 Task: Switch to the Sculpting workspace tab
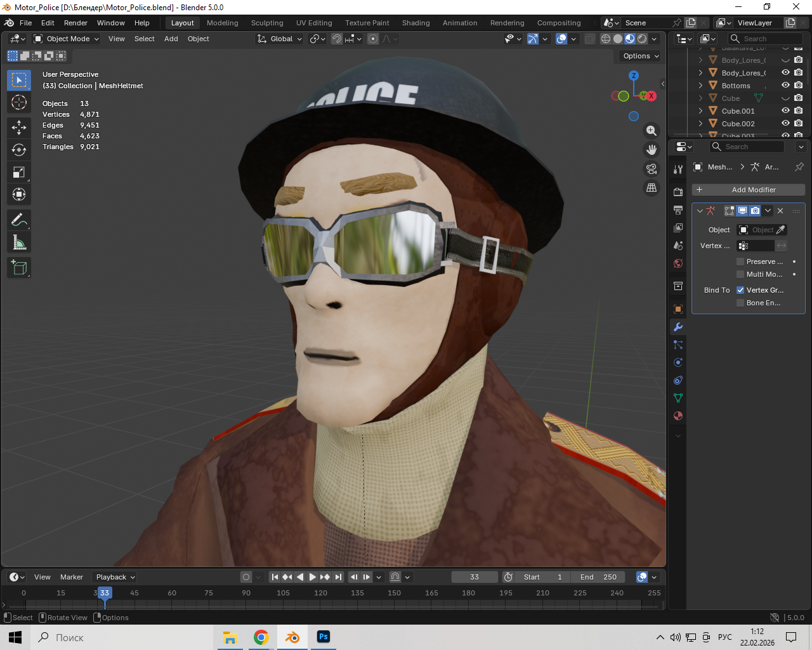(x=267, y=23)
